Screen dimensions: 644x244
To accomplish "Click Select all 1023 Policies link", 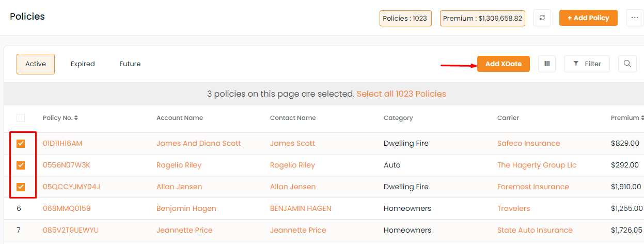I will (x=401, y=94).
